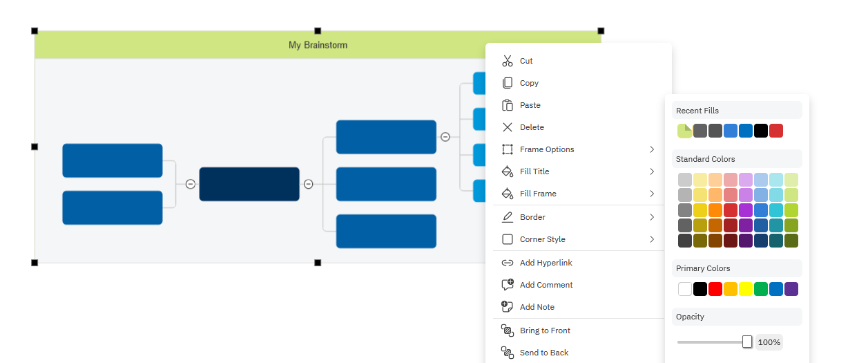The height and width of the screenshot is (363, 868).
Task: Collapse the upper-right node's child branch
Action: click(x=445, y=137)
